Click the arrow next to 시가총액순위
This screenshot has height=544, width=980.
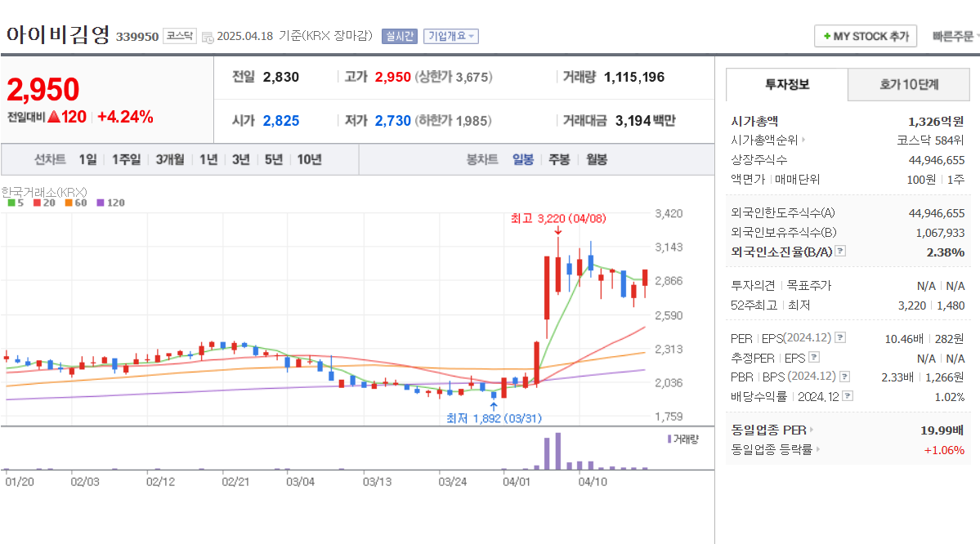point(803,140)
